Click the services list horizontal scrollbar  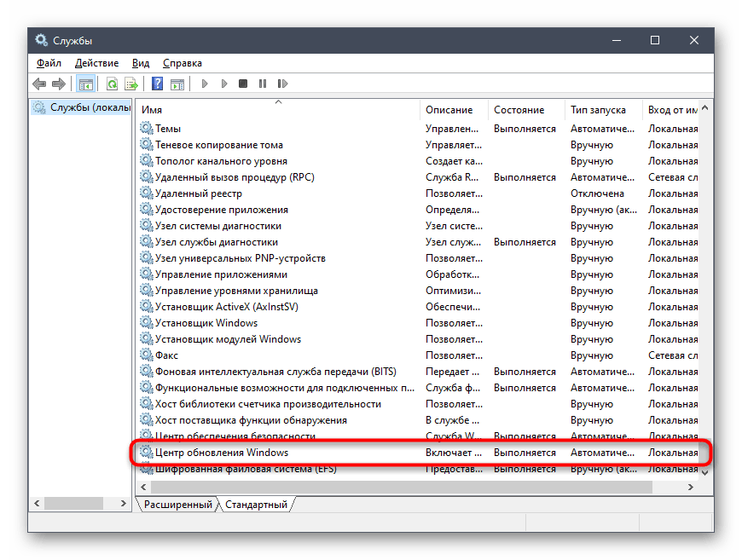401,486
